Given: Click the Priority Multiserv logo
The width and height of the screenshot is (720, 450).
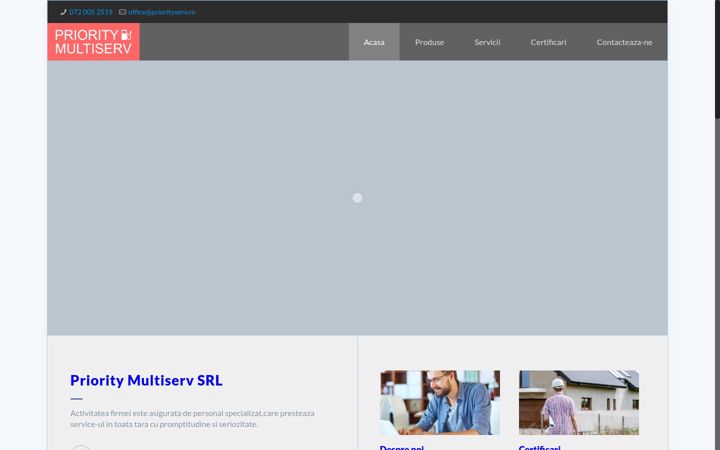Looking at the screenshot, I should tap(94, 42).
